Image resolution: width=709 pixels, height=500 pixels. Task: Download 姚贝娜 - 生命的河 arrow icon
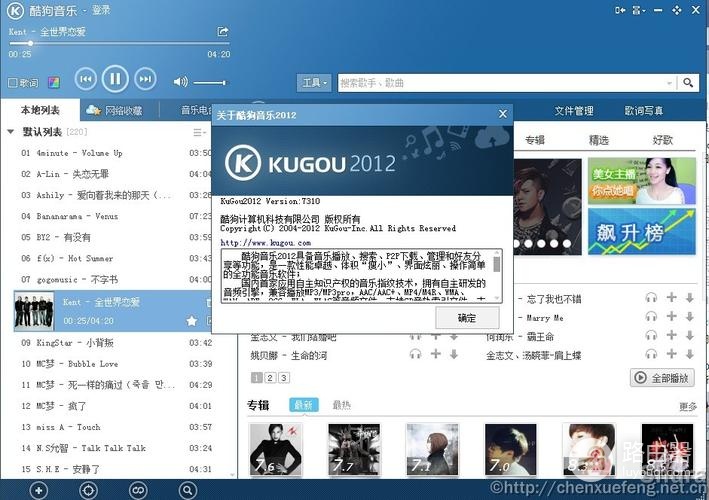coord(454,354)
